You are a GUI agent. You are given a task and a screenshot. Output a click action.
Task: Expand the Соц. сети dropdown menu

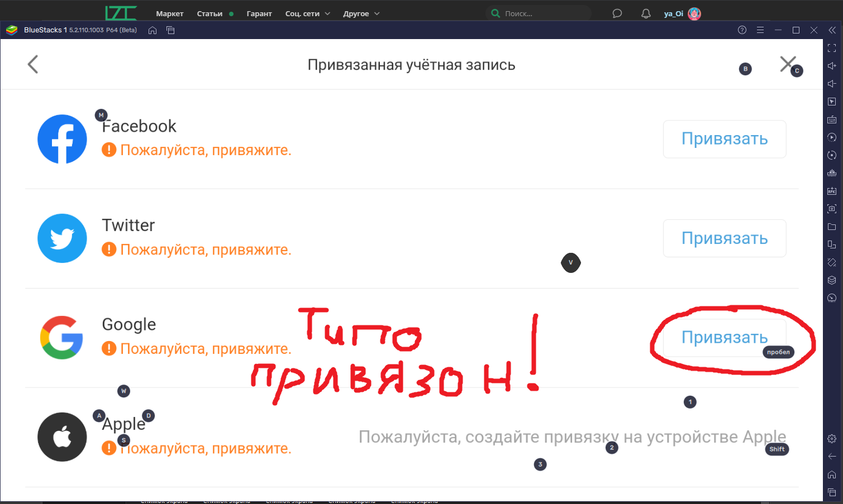(308, 13)
